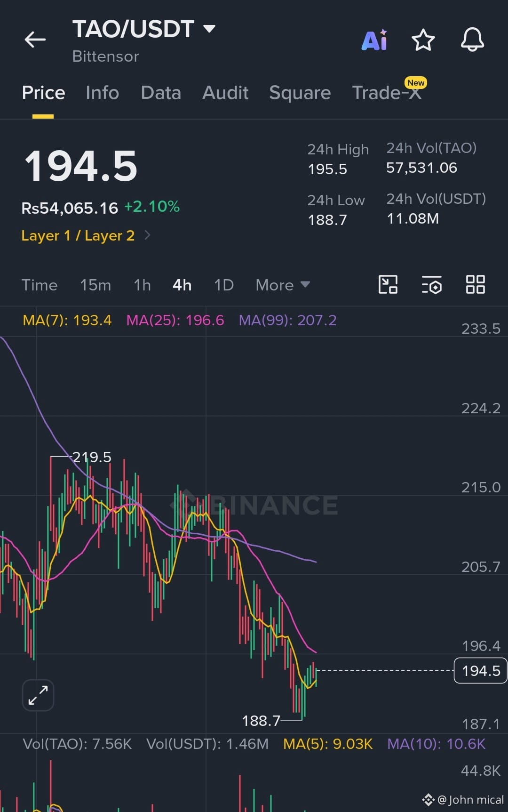Open the TAO/USDT pair selector dropdown

pyautogui.click(x=209, y=29)
